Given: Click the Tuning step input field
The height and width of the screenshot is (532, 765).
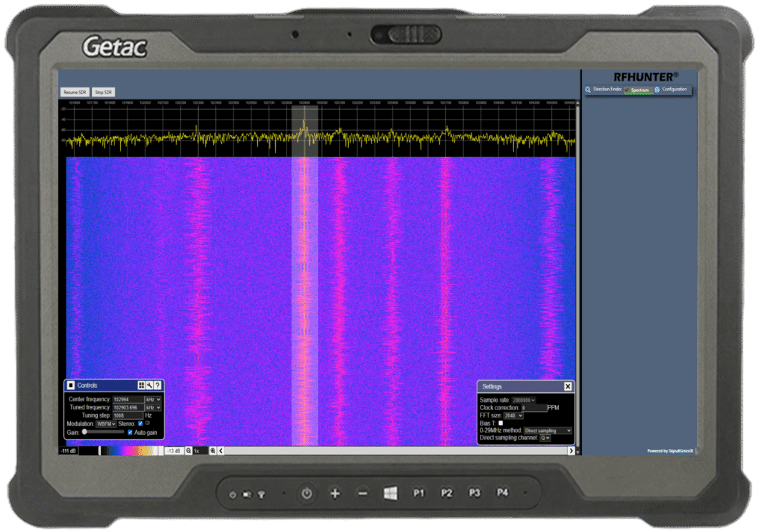Looking at the screenshot, I should (x=128, y=415).
